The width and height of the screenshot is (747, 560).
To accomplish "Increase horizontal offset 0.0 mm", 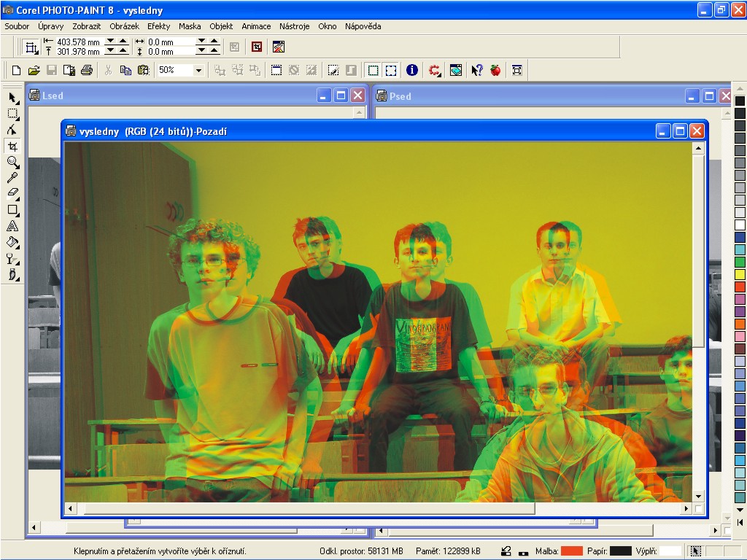I will point(214,42).
